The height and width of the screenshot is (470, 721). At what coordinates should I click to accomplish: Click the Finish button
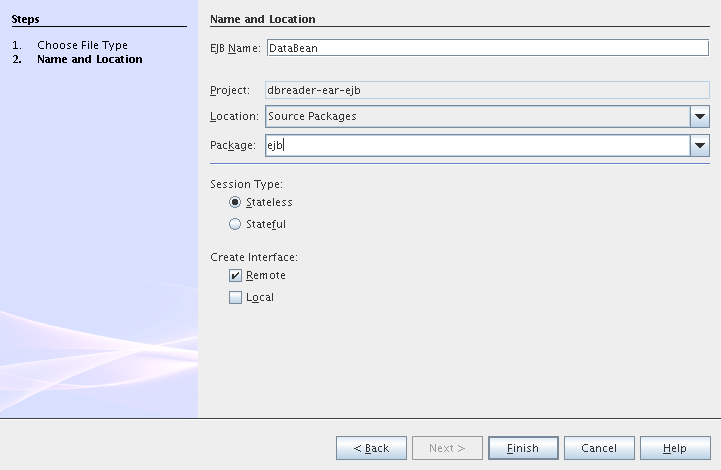523,448
